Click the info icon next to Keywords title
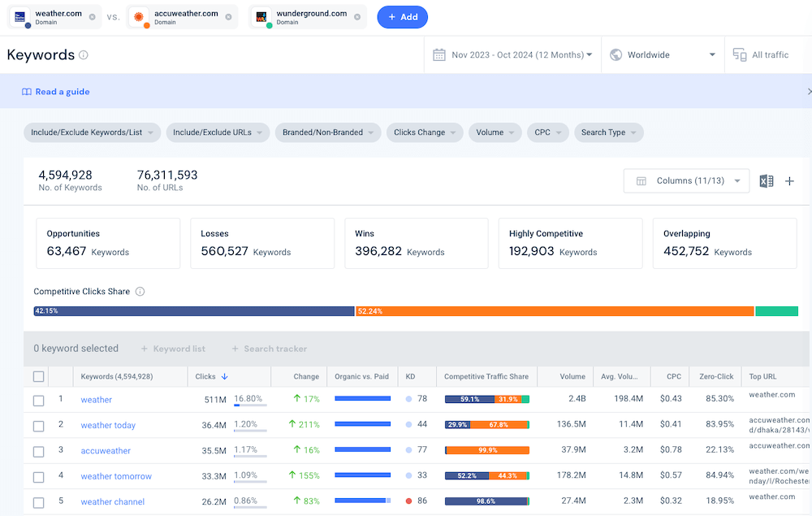 click(84, 55)
